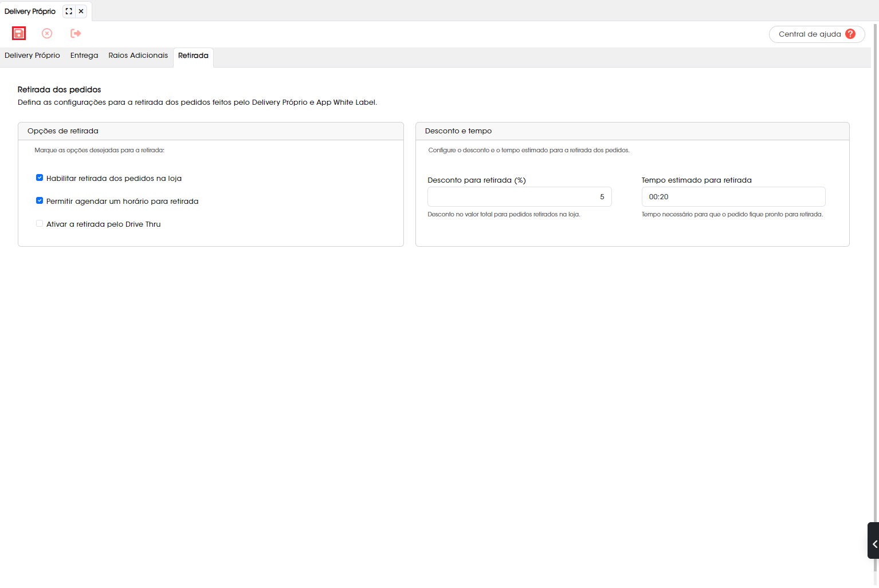Click the Desconto para retirada (%) field
Viewport: 879px width, 588px height.
coord(520,196)
